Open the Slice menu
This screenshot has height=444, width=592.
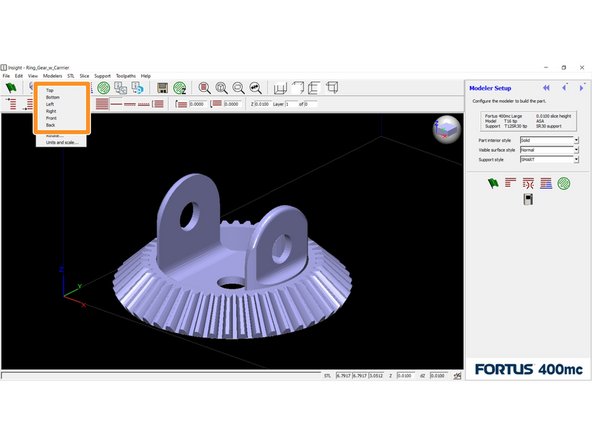(85, 76)
